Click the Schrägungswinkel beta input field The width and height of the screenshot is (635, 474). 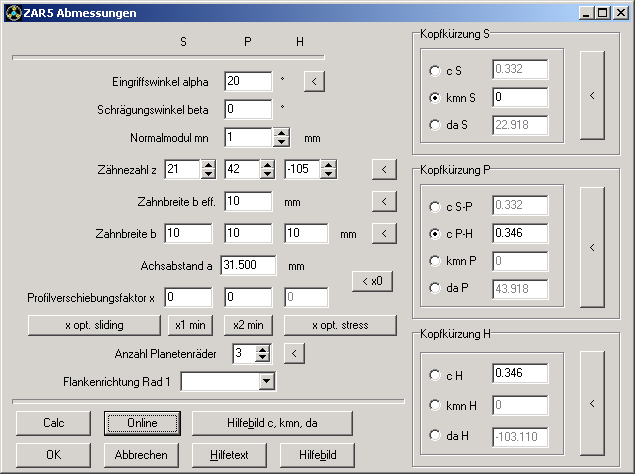247,109
